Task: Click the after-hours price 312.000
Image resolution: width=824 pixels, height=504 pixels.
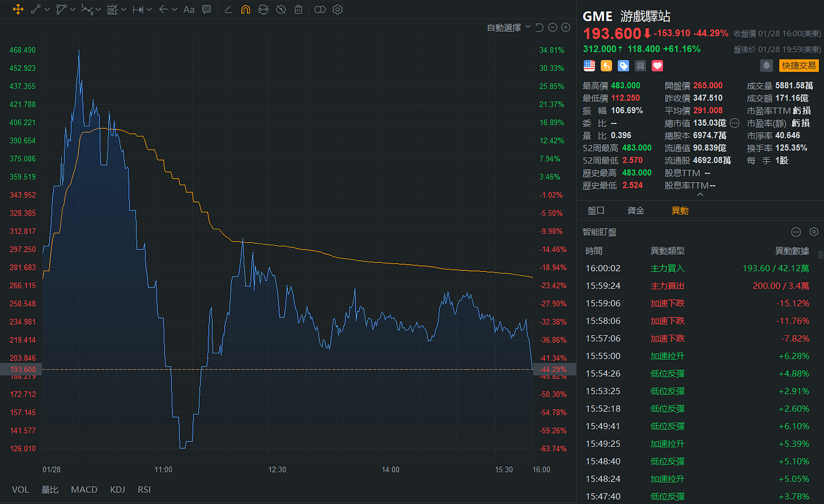Action: point(599,49)
